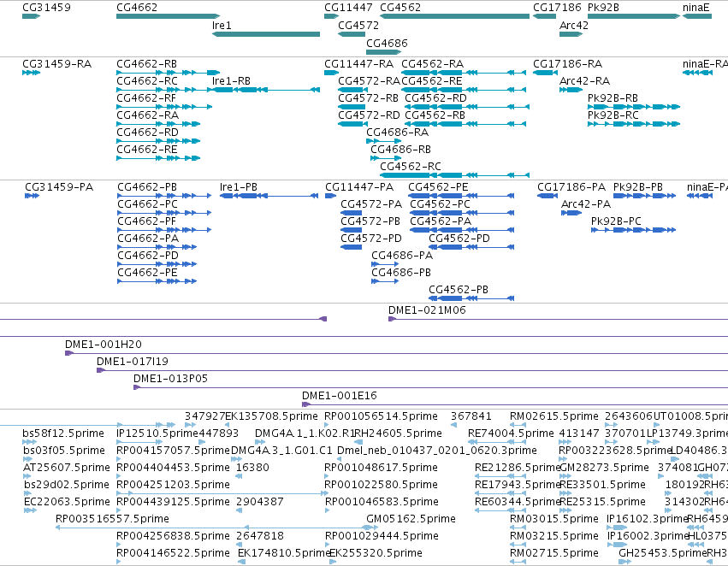Click transcript CG4572-RD label
The width and height of the screenshot is (728, 566).
(369, 115)
